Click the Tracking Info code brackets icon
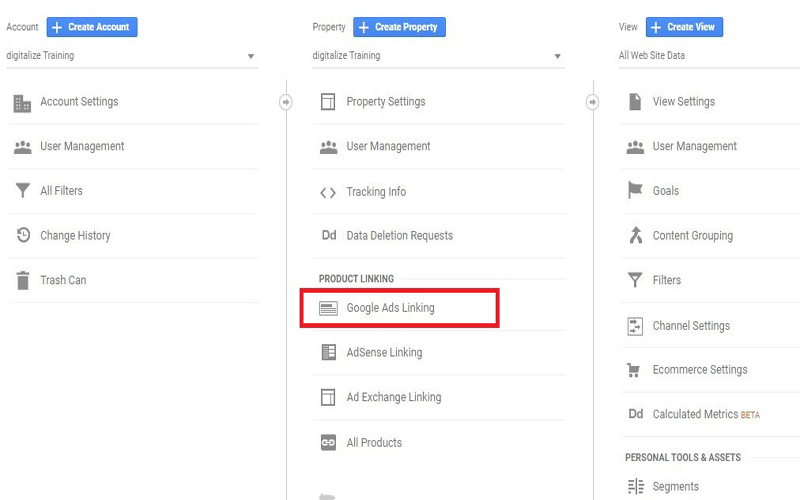This screenshot has width=800, height=500. [x=328, y=192]
